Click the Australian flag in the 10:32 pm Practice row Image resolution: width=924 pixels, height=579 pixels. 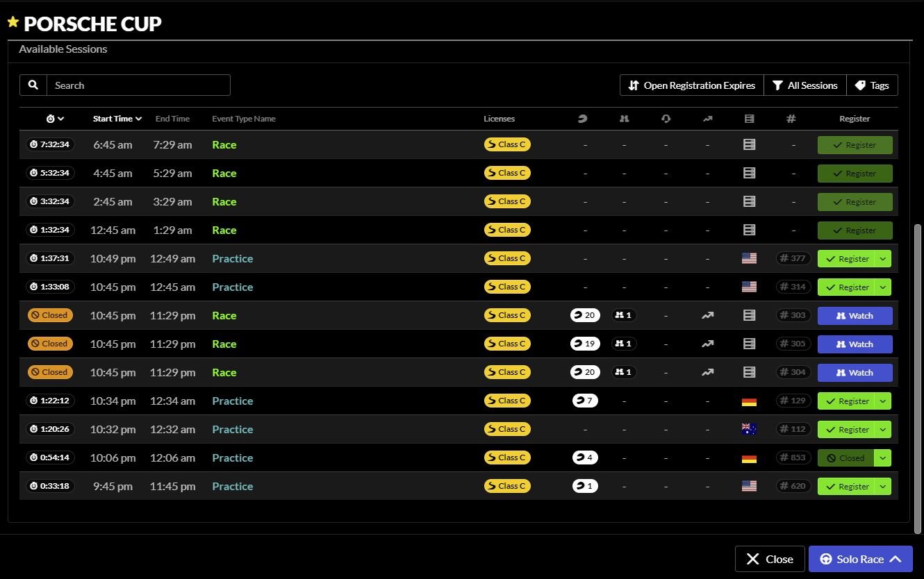(749, 429)
